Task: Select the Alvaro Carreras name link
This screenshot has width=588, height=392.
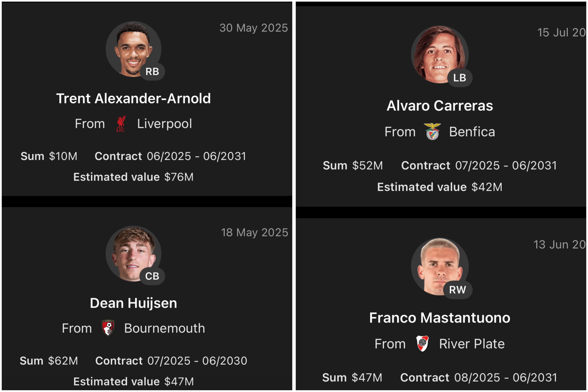Action: (440, 106)
